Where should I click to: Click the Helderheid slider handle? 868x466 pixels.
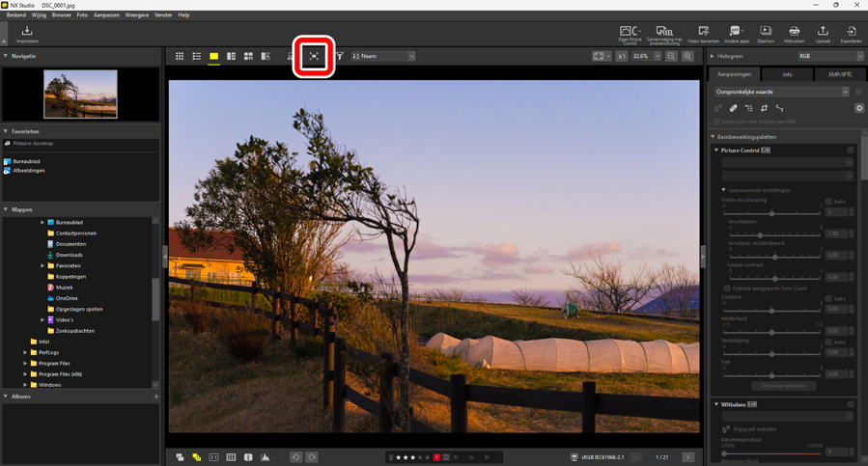coord(771,332)
